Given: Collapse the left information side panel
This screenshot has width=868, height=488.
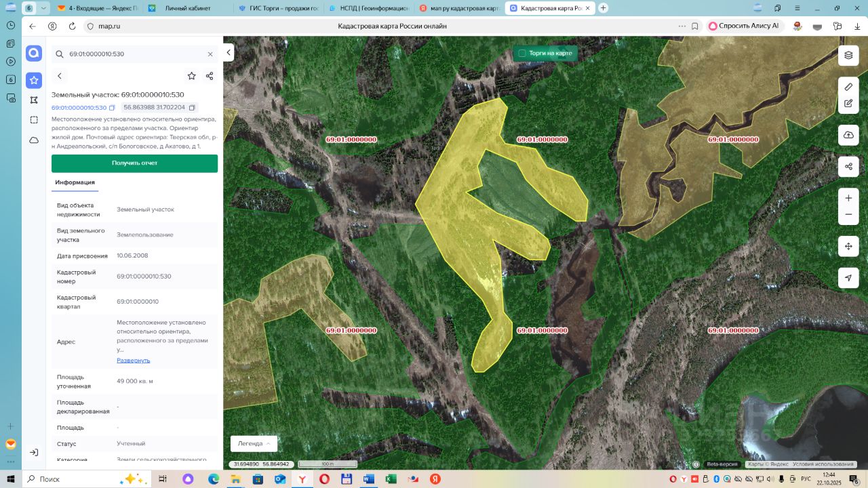Looking at the screenshot, I should (x=229, y=53).
